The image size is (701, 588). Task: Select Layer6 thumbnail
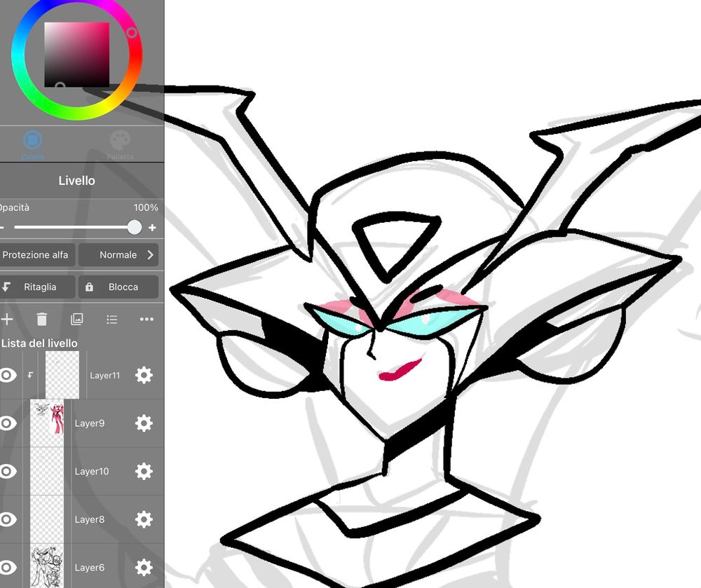click(x=47, y=566)
